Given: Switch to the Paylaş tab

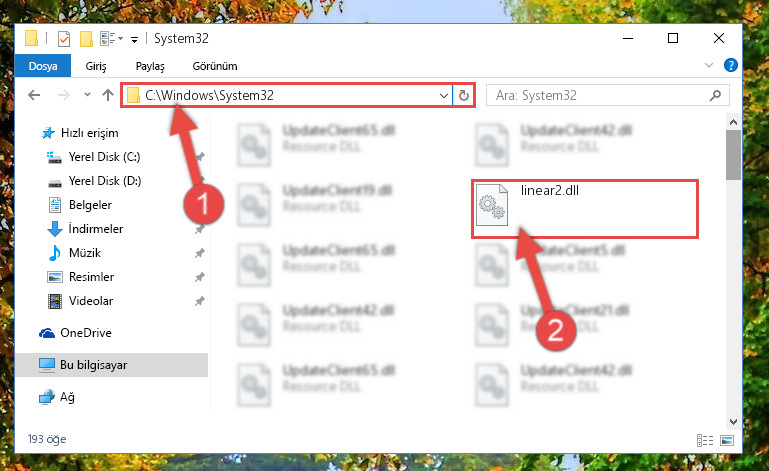Looking at the screenshot, I should pos(150,66).
